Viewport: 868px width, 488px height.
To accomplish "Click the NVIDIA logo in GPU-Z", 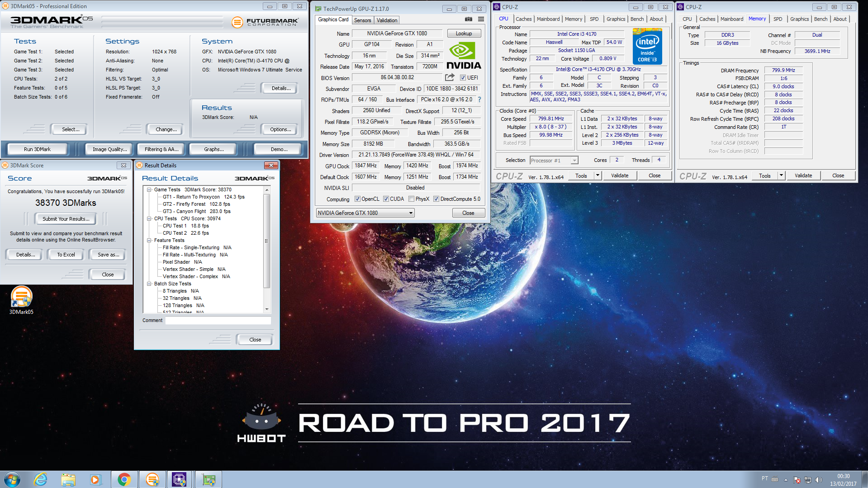I will [464, 56].
